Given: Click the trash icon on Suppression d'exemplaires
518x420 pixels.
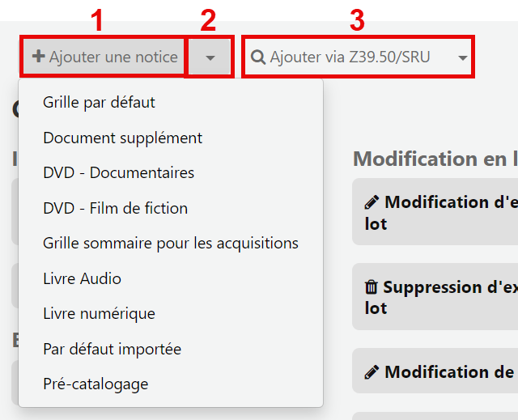Looking at the screenshot, I should [x=371, y=287].
